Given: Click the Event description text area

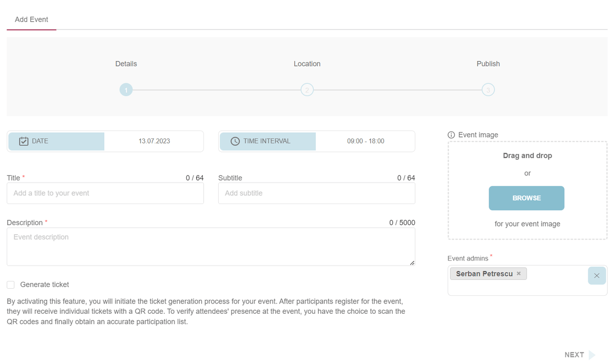Looking at the screenshot, I should pyautogui.click(x=210, y=247).
